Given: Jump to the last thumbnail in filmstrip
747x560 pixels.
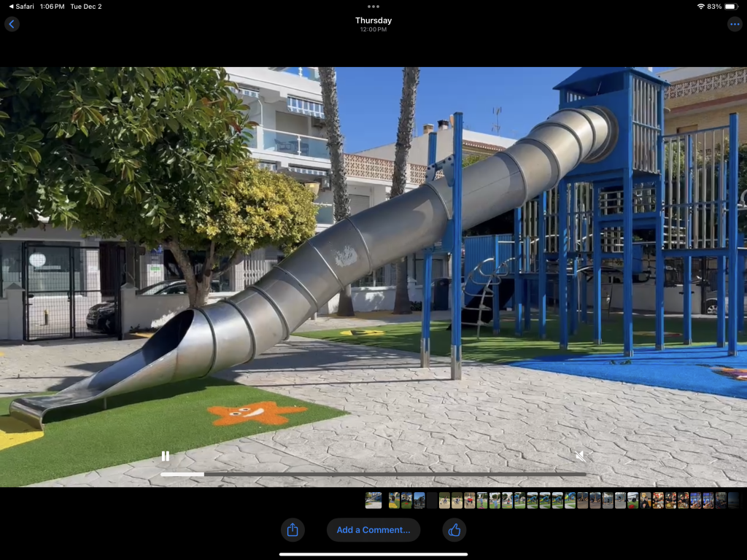Looking at the screenshot, I should (732, 500).
